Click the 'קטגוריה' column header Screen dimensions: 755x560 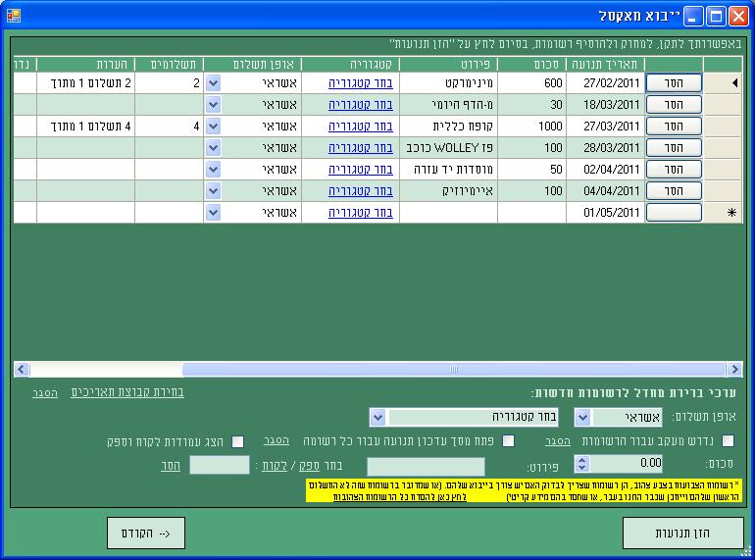(351, 65)
